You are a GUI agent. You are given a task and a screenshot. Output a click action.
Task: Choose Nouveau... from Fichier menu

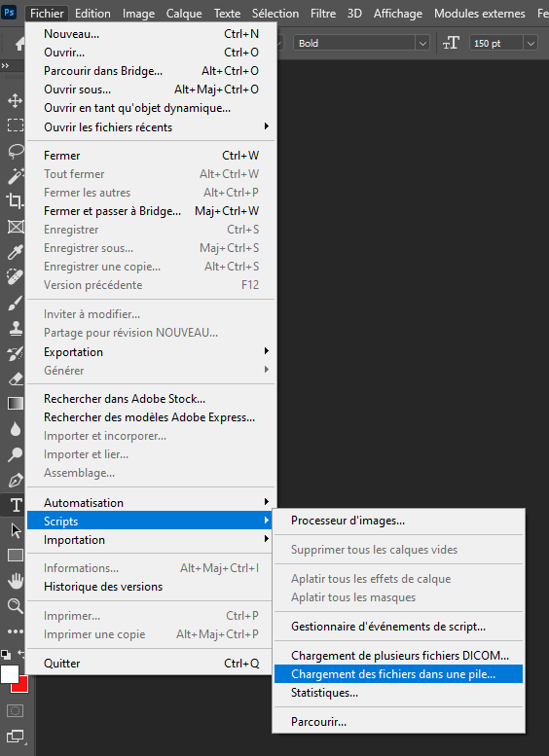151,34
